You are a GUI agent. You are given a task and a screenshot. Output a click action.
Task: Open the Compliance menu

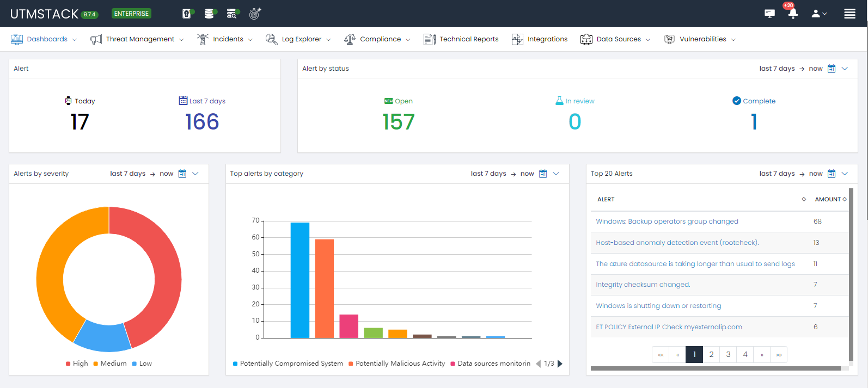point(377,39)
